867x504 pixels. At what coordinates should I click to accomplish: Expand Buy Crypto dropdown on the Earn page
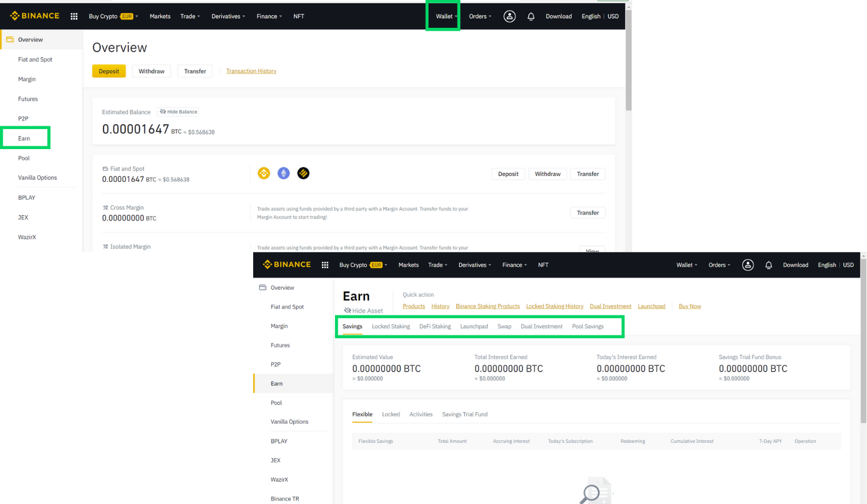coord(363,265)
